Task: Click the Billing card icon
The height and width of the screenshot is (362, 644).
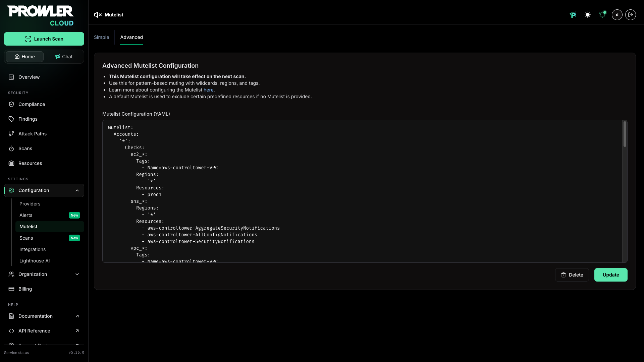Action: click(x=11, y=289)
